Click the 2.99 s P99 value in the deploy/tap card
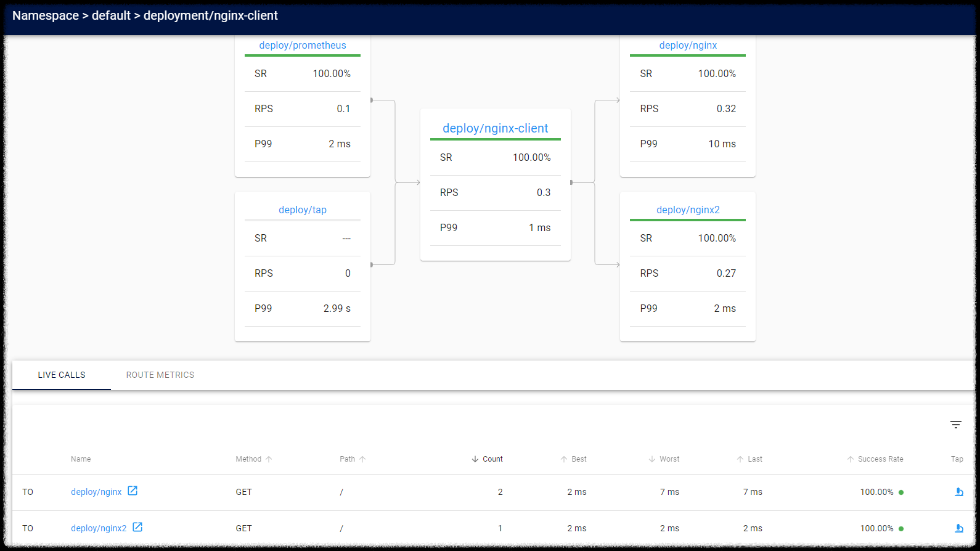 337,308
